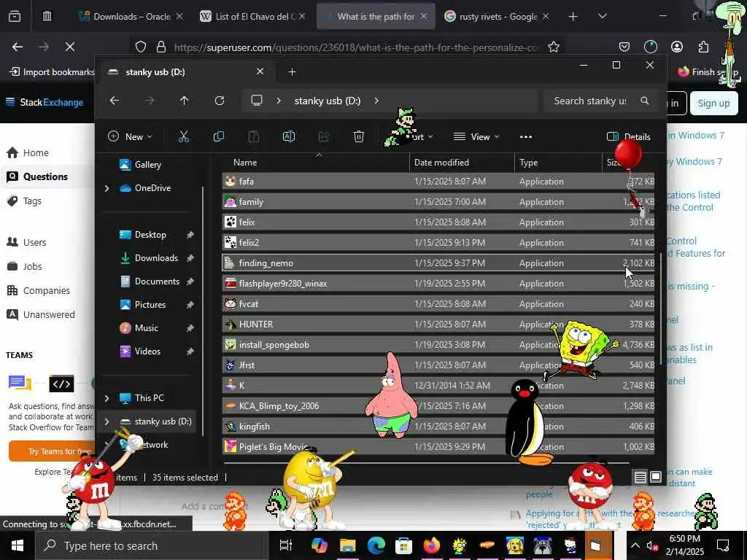This screenshot has width=747, height=560.
Task: Click the Share icon in Explorer toolbar
Action: (x=323, y=137)
